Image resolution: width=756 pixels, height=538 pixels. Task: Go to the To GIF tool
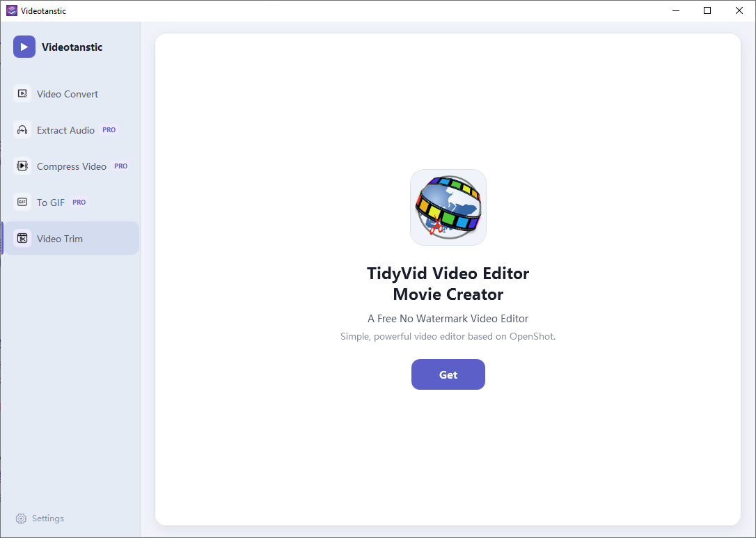[72, 203]
